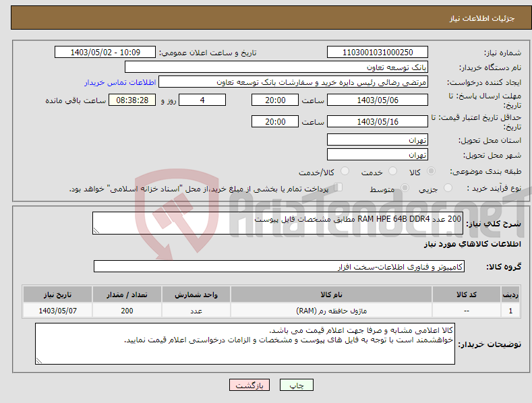Click row number cell 1

pyautogui.click(x=510, y=311)
